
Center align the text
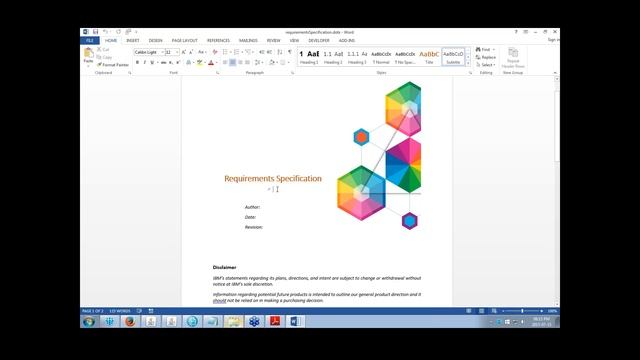click(x=232, y=62)
